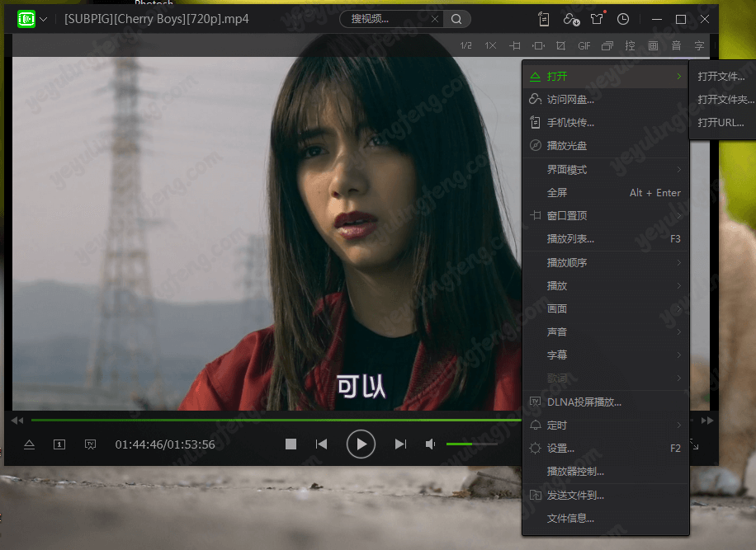Adjust the green volume slider
This screenshot has width=756, height=550.
point(471,444)
